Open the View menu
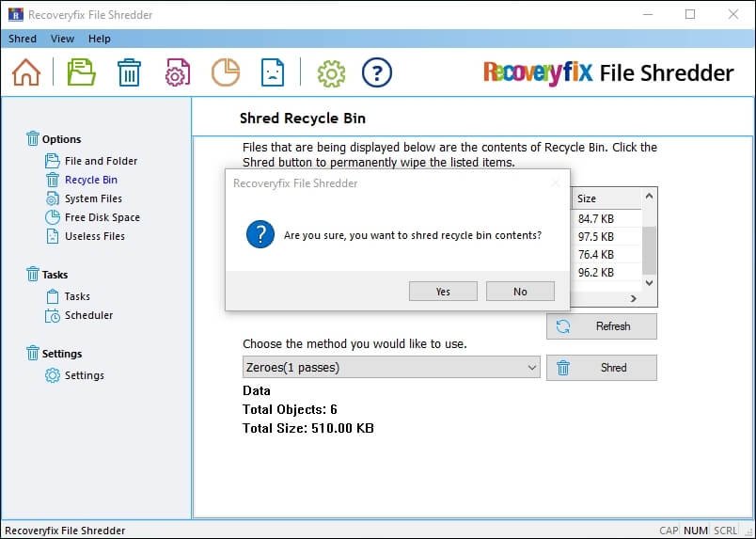 tap(62, 39)
